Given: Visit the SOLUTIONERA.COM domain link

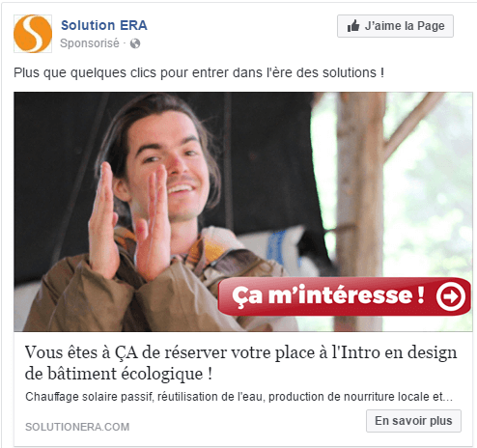Looking at the screenshot, I should click(x=77, y=427).
